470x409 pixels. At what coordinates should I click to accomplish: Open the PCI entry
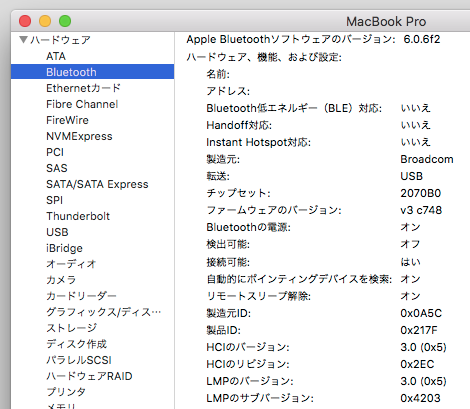55,152
